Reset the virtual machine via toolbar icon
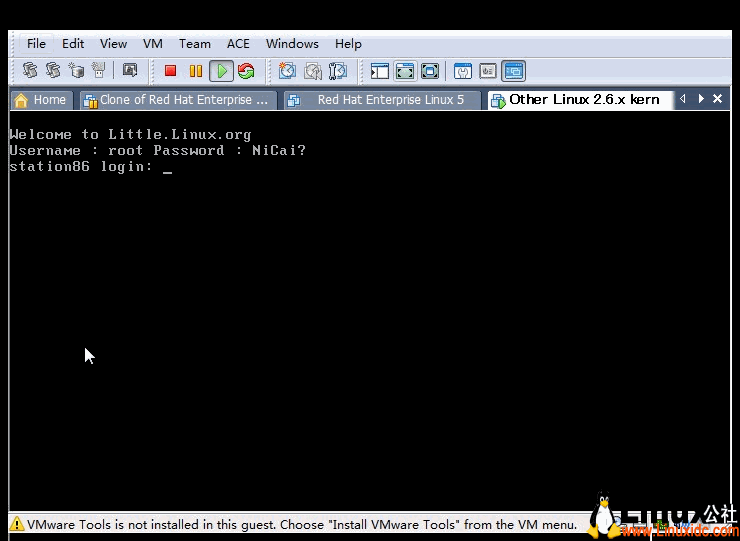The width and height of the screenshot is (740, 541). click(246, 71)
